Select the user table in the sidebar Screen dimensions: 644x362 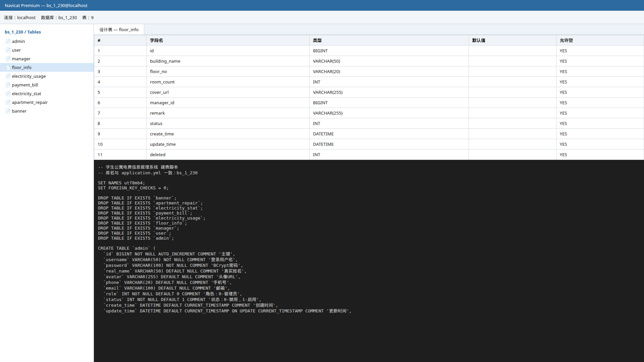pyautogui.click(x=47, y=50)
